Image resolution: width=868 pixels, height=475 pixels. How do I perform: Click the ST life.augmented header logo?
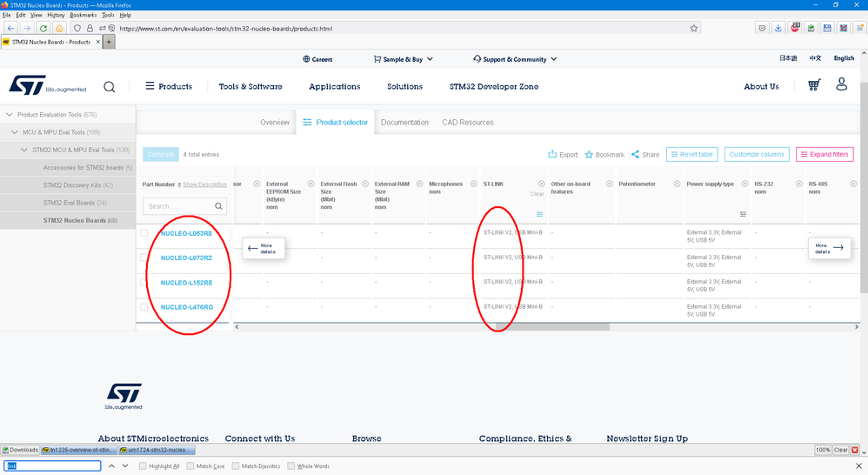[48, 85]
